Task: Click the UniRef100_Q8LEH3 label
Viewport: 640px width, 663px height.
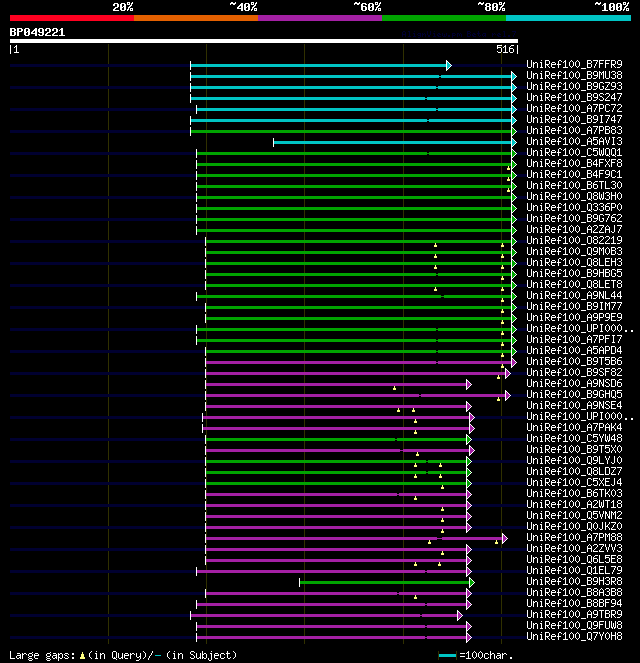Action: (x=574, y=262)
